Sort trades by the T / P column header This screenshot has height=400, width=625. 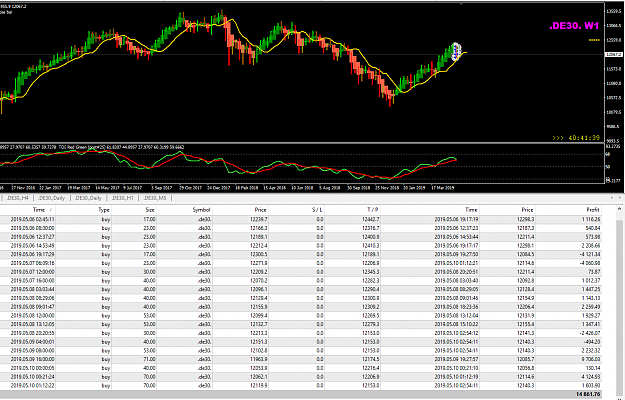point(373,210)
